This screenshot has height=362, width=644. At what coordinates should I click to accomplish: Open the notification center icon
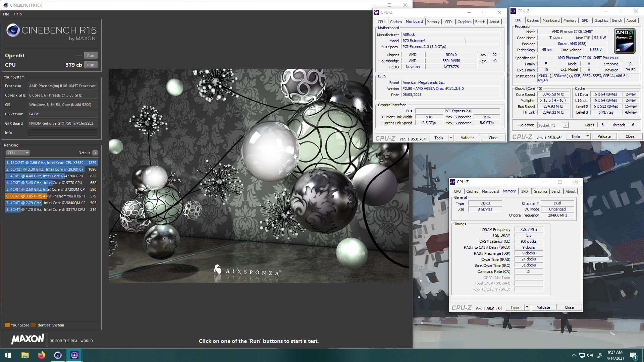click(634, 355)
